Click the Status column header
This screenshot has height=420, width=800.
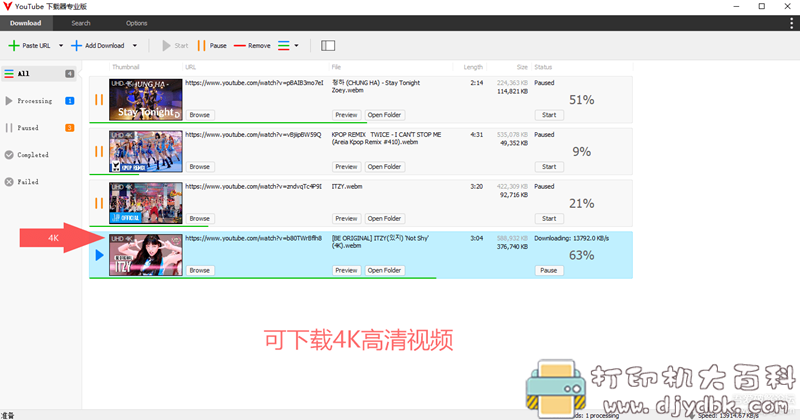coord(543,67)
